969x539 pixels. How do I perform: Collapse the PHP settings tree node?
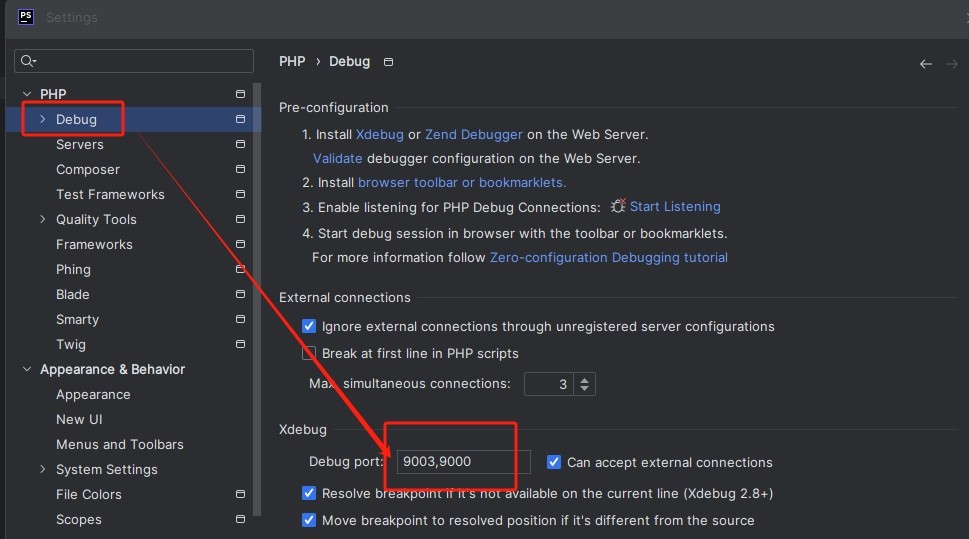pos(27,94)
